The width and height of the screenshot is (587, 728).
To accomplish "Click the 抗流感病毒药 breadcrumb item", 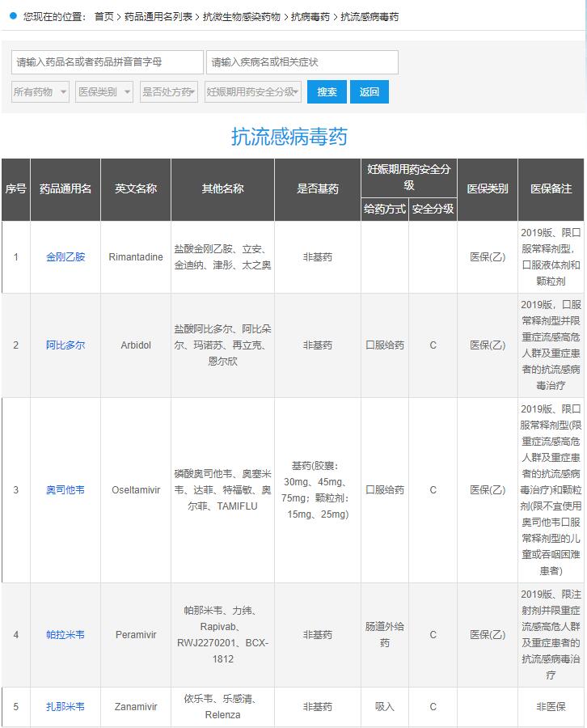I will click(370, 17).
